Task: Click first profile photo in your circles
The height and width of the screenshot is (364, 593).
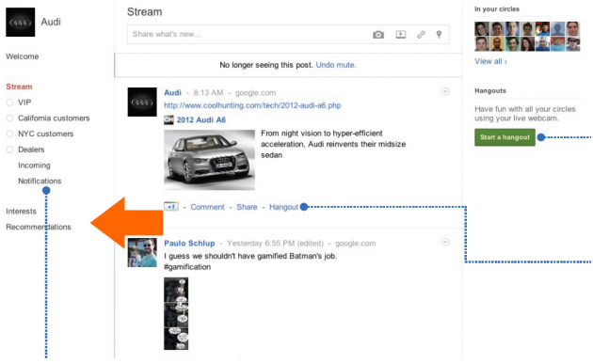Action: (482, 29)
